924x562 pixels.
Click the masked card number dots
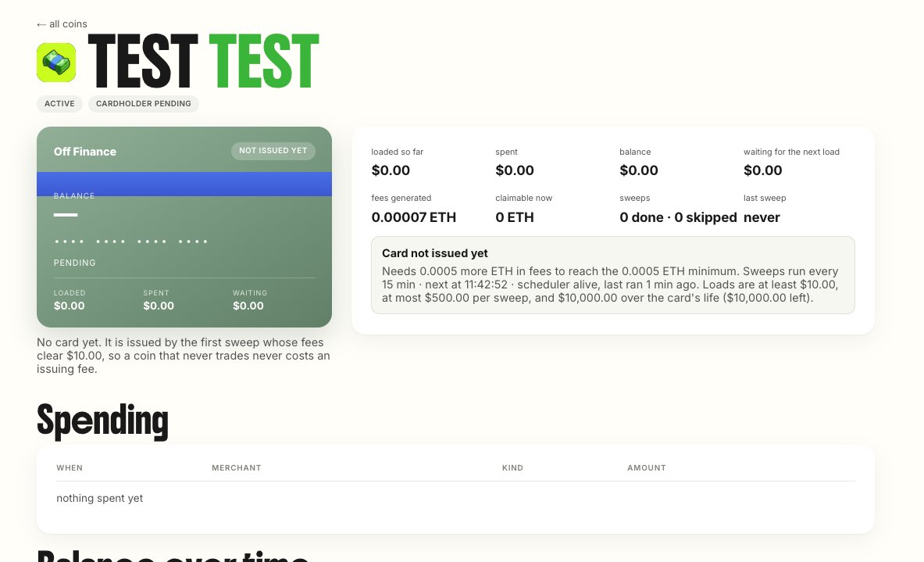[x=130, y=242]
